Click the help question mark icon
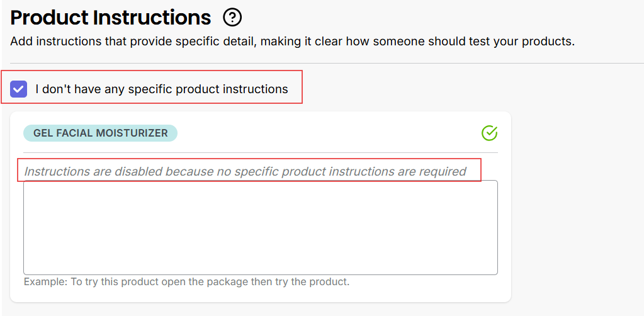The width and height of the screenshot is (644, 316). [232, 18]
